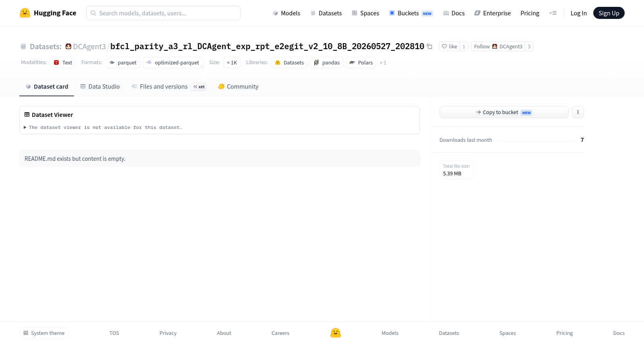Click the Polars library icon
The height and width of the screenshot is (347, 644).
352,62
